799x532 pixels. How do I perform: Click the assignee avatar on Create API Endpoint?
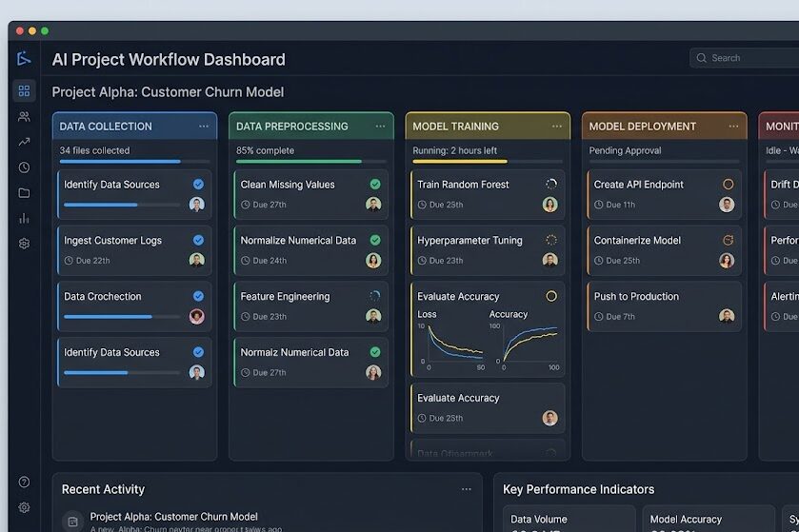click(727, 205)
